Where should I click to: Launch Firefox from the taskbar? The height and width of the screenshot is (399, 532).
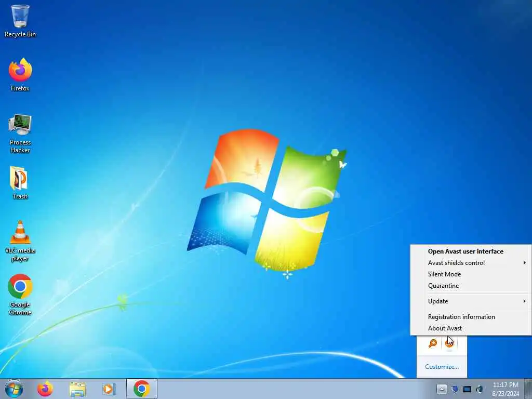pyautogui.click(x=45, y=389)
